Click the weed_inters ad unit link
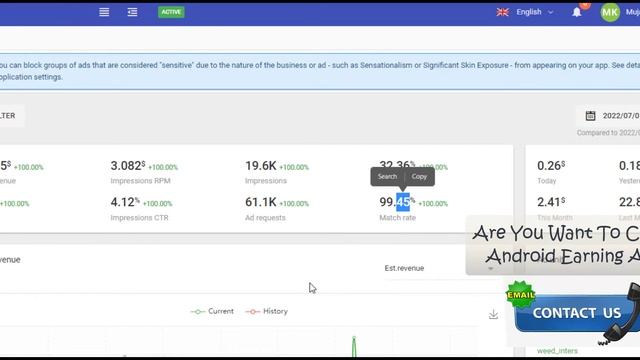 (x=557, y=351)
